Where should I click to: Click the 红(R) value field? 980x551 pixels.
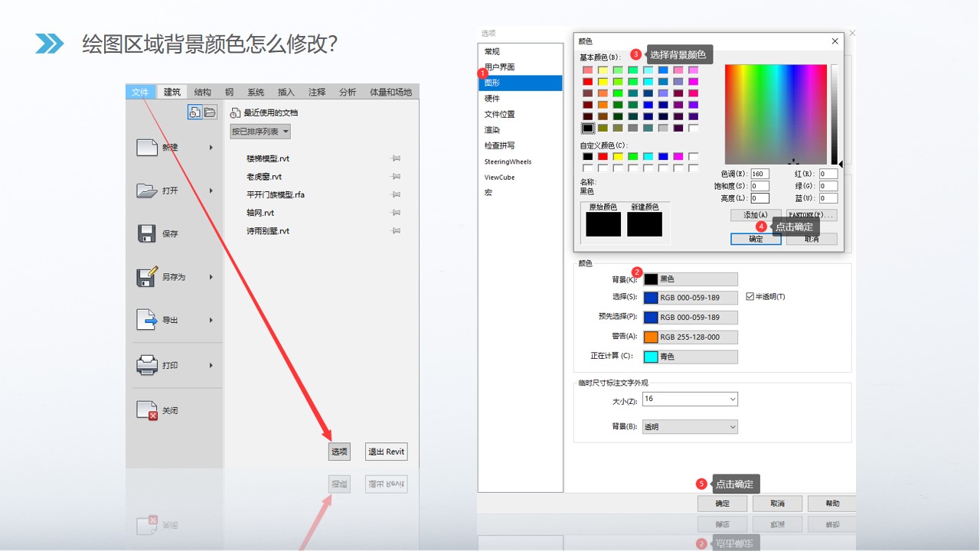(x=828, y=174)
